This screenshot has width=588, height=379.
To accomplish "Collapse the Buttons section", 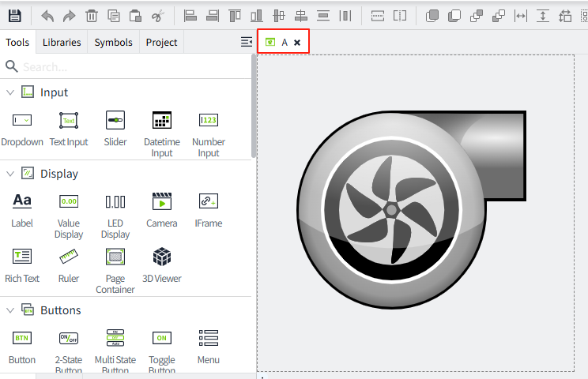I will click(10, 310).
